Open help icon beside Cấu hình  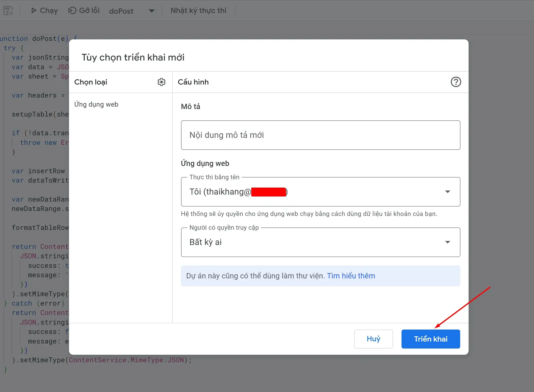coord(456,82)
